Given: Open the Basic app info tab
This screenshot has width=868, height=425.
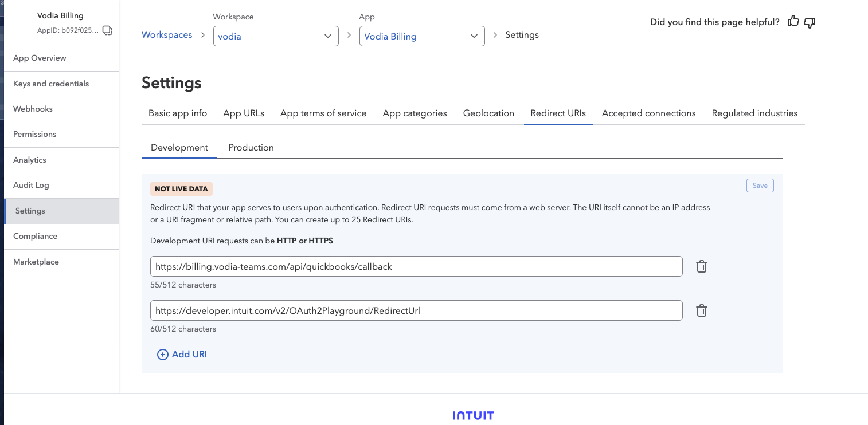Looking at the screenshot, I should click(178, 113).
